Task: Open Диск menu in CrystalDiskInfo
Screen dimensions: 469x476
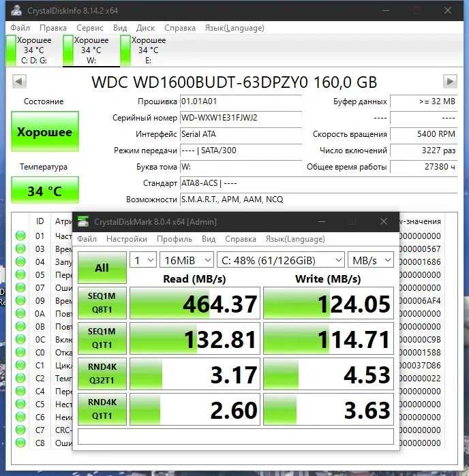Action: pos(145,28)
